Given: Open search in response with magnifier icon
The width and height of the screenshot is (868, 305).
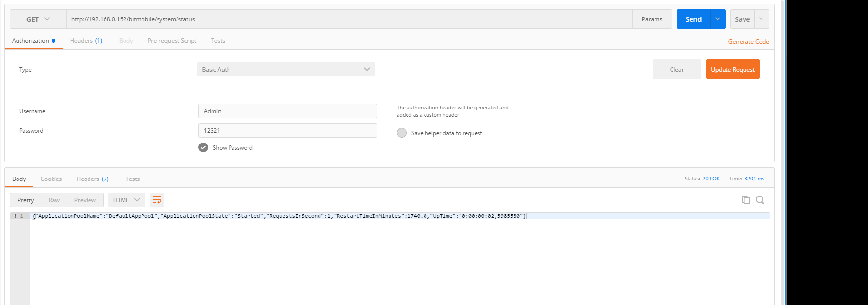Looking at the screenshot, I should click(x=760, y=200).
